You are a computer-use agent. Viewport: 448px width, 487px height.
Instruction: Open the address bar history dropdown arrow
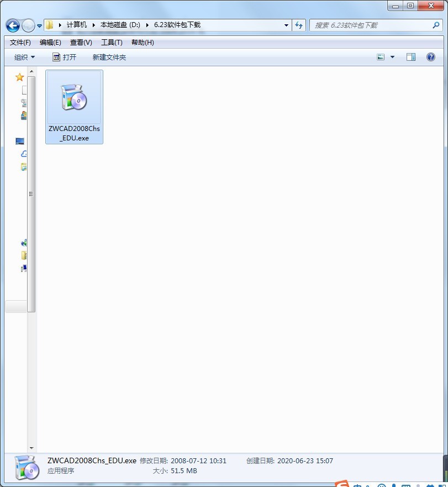pos(286,25)
